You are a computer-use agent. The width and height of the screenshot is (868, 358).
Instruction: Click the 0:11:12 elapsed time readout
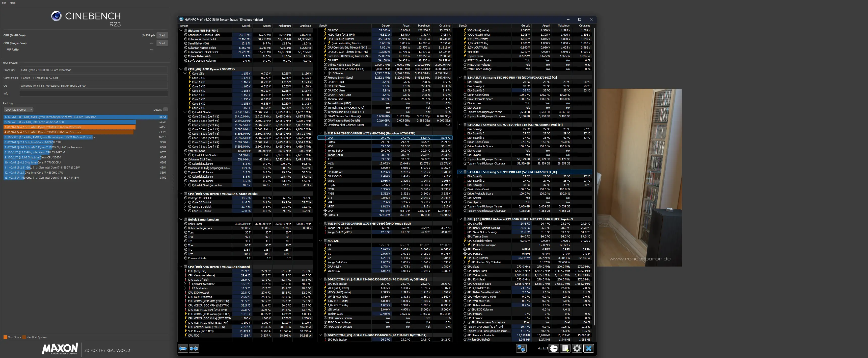(543, 349)
